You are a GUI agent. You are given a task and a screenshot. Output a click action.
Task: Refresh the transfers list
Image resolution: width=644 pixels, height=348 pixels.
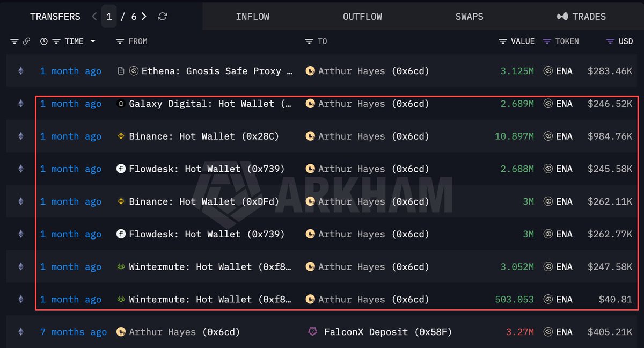(x=162, y=17)
